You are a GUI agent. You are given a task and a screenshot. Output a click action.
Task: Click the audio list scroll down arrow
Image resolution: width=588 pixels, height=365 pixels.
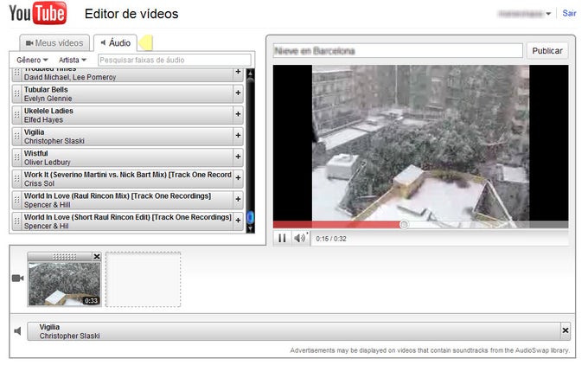(x=250, y=228)
